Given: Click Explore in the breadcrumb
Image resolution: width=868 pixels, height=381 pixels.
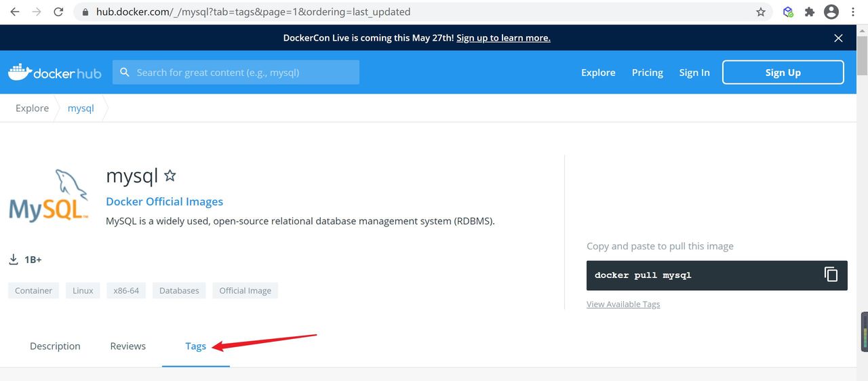Looking at the screenshot, I should pos(32,108).
